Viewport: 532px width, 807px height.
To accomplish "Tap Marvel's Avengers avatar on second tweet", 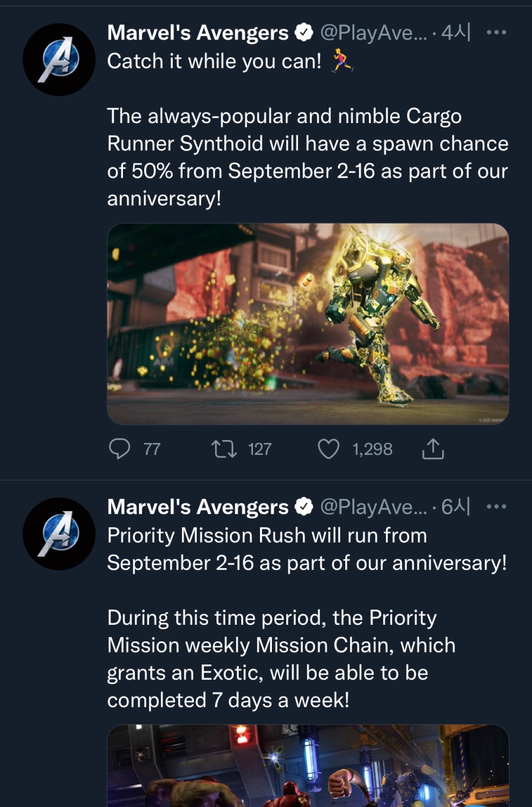I will tap(59, 534).
